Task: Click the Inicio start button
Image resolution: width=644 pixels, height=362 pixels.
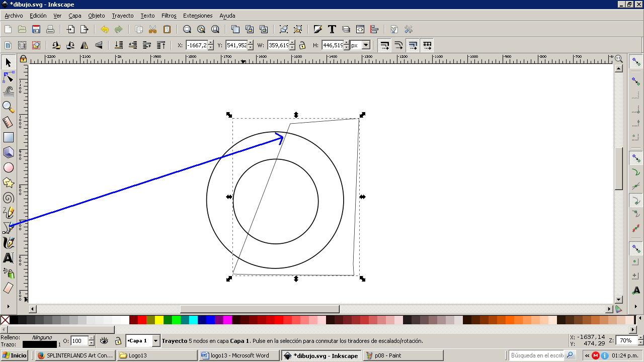Action: [15, 355]
